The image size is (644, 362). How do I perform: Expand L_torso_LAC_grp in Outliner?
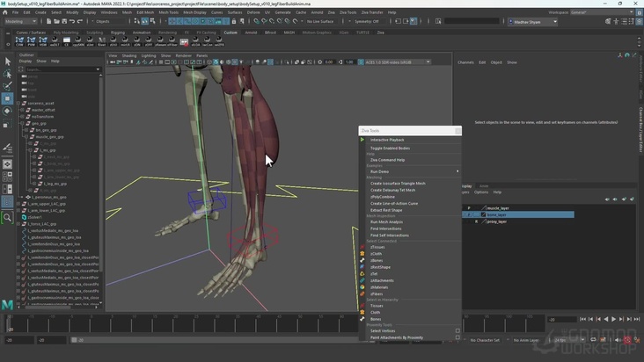pos(18,224)
